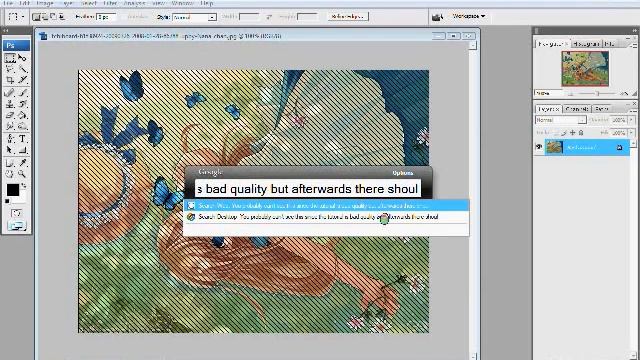Select the Brush tool
640x360 pixels.
click(x=22, y=93)
